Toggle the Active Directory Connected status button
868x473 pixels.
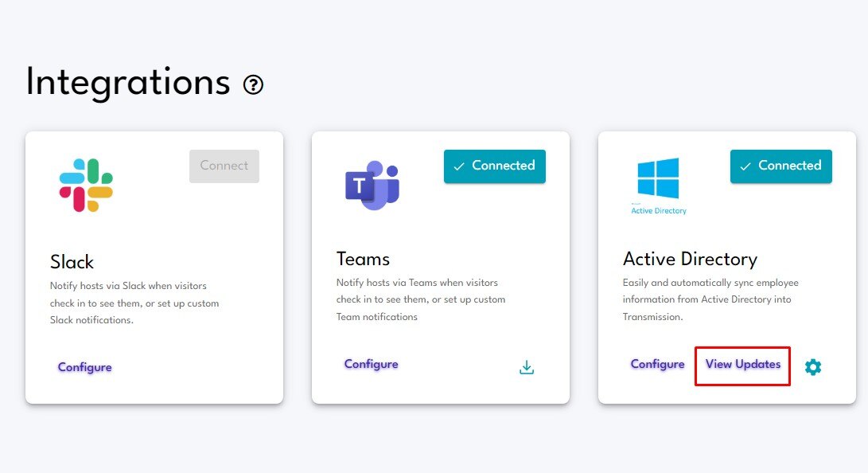pos(781,166)
